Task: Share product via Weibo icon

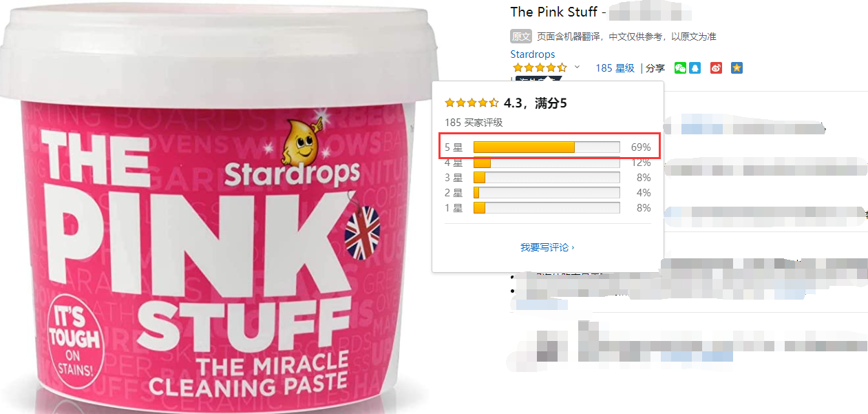Action: click(x=716, y=68)
